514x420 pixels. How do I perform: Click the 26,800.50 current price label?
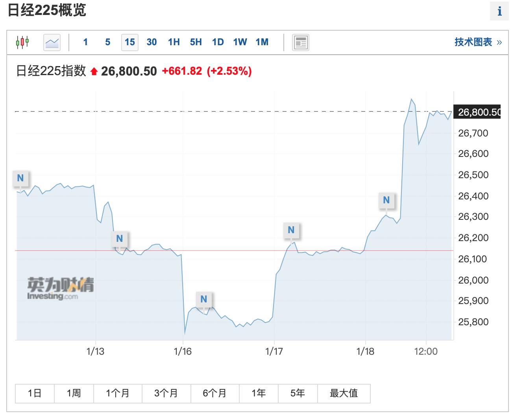[x=477, y=112]
